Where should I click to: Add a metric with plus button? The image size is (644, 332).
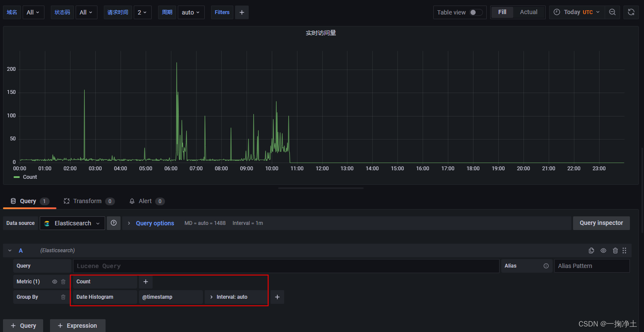point(146,282)
